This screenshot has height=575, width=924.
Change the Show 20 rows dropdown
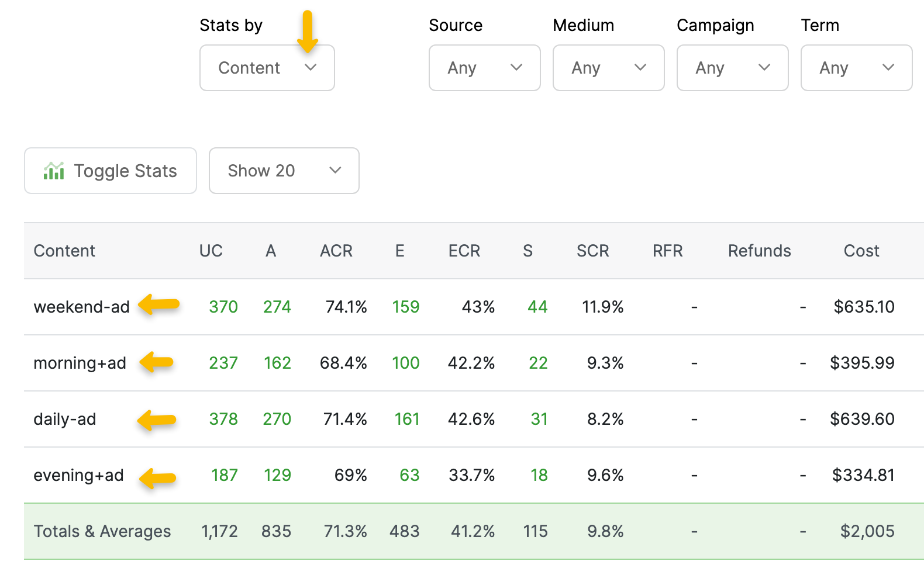click(x=284, y=171)
